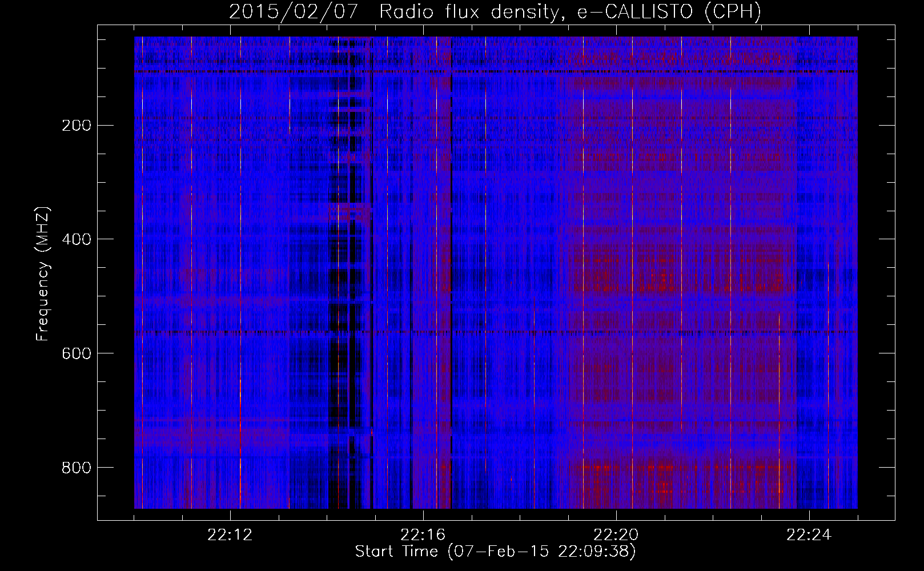
Task: Click the 'Start Time (07-Feb-15 22:09:38)' label
Action: point(495,552)
